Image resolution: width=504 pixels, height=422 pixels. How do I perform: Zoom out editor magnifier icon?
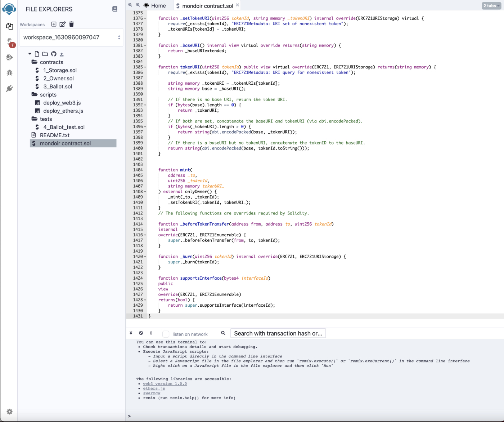click(x=130, y=5)
